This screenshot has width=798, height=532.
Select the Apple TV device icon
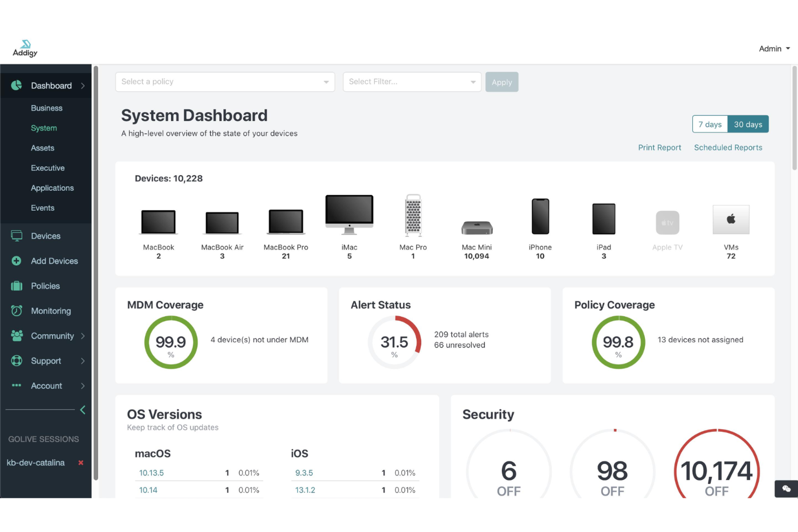(x=668, y=223)
